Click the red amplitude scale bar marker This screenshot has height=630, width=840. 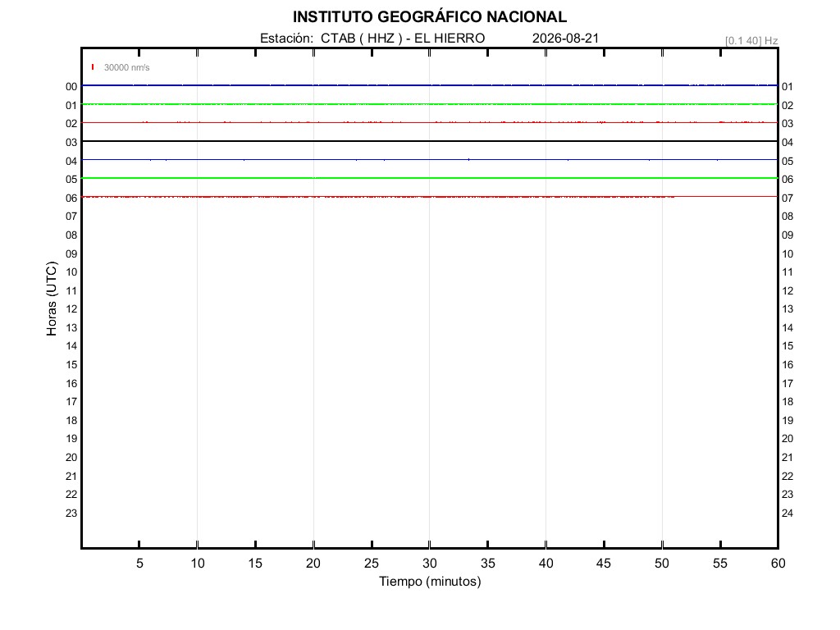pos(93,67)
